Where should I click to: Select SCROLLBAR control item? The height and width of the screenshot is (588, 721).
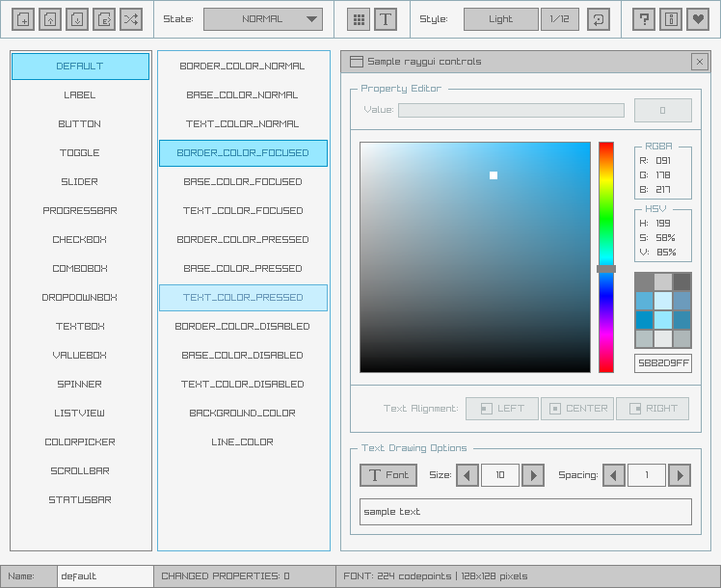tap(80, 471)
